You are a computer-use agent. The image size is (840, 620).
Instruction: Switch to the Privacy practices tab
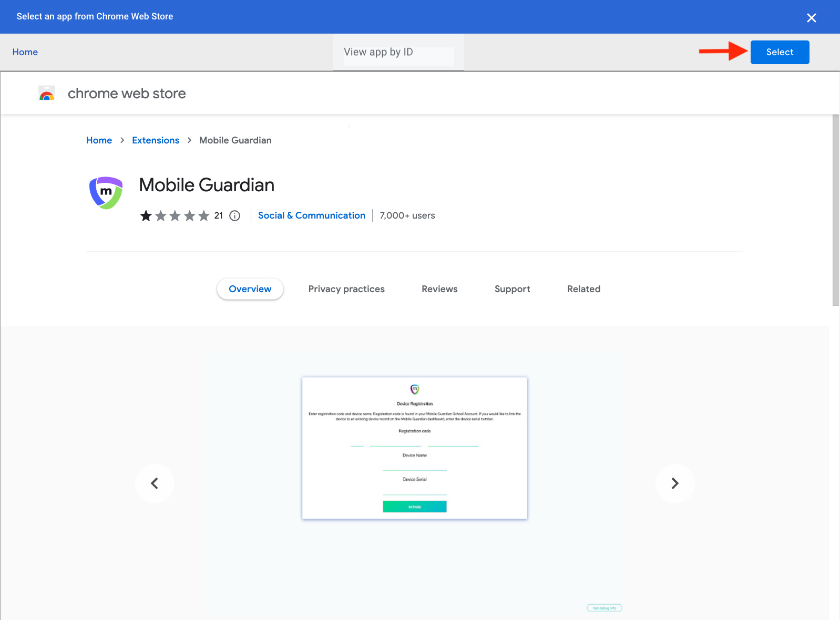click(x=346, y=289)
